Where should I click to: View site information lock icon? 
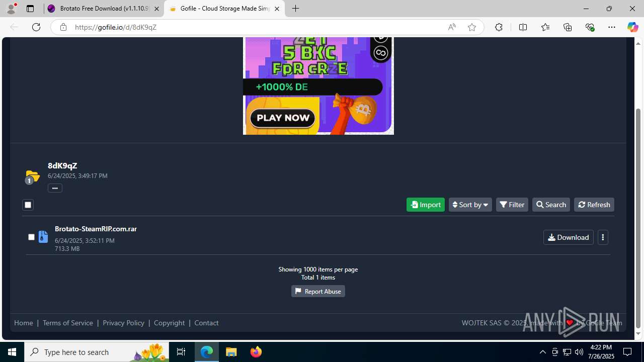point(63,27)
